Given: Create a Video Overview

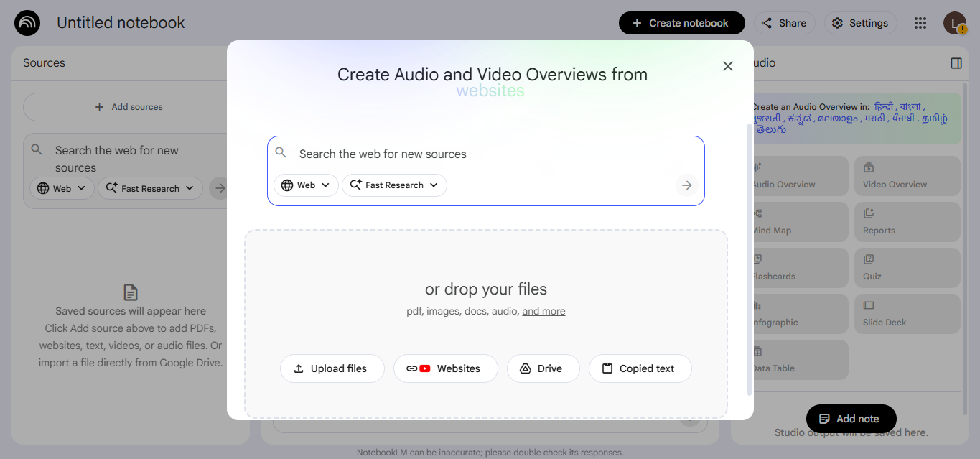Looking at the screenshot, I should click(x=906, y=175).
